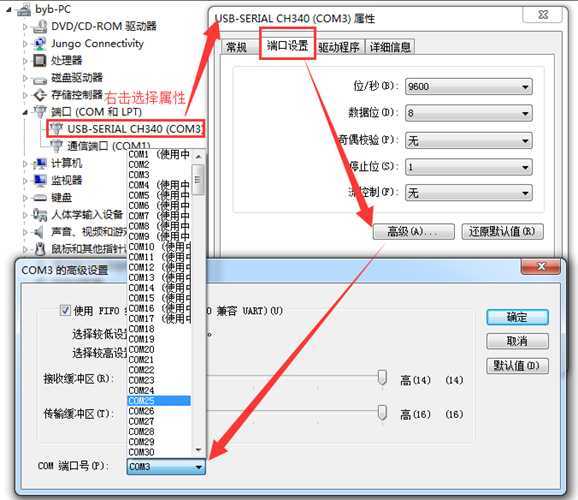This screenshot has height=500, width=578.
Task: Click the 计算机 computer category icon
Action: coord(40,163)
